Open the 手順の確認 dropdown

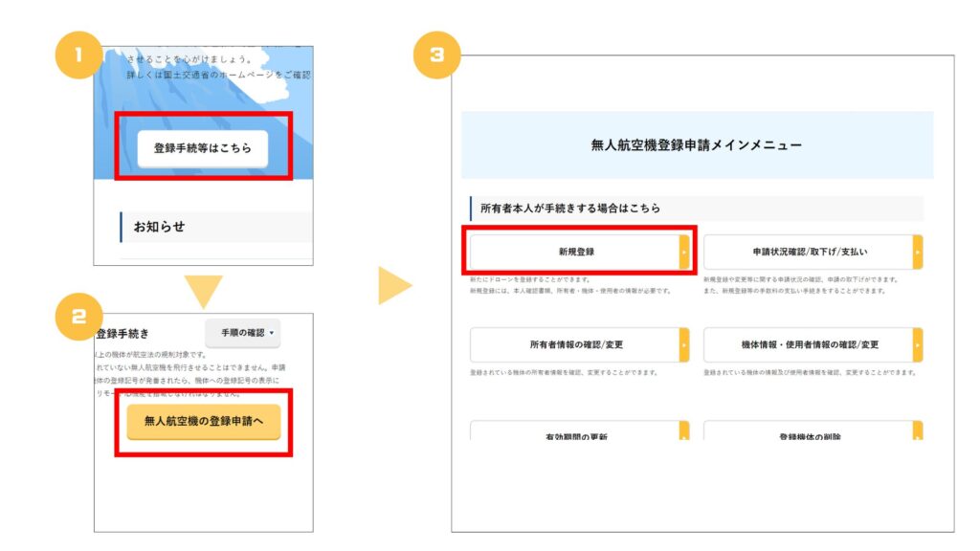pyautogui.click(x=243, y=333)
